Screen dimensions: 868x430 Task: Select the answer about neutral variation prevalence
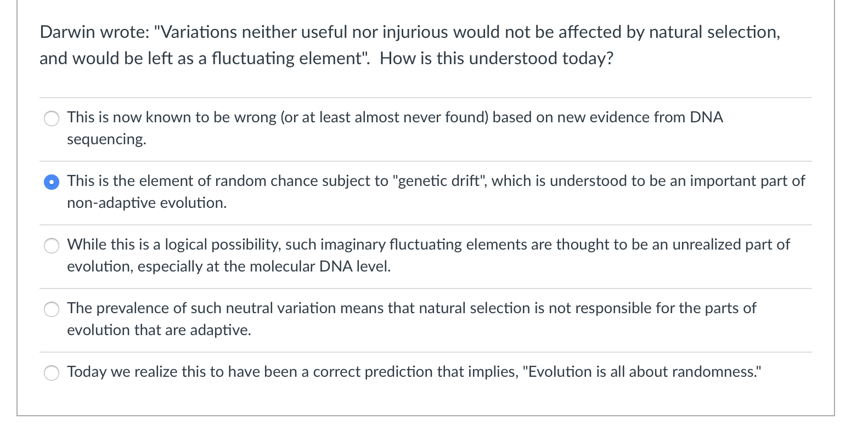[52, 309]
